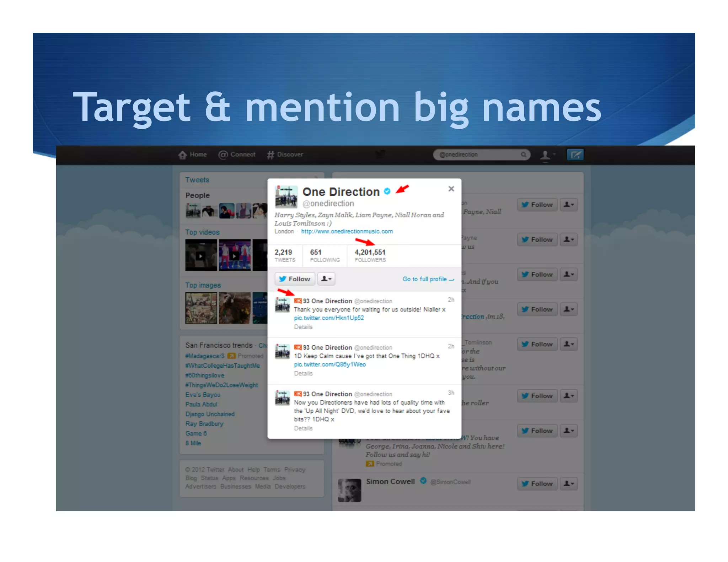Follow the first user in results list
Viewport: 728px width, 562px height.
point(537,205)
